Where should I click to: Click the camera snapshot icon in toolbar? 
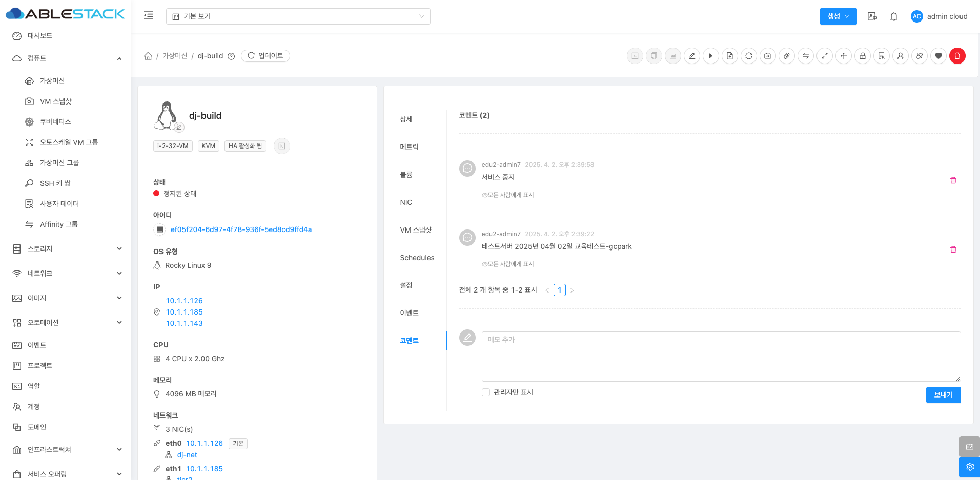767,56
